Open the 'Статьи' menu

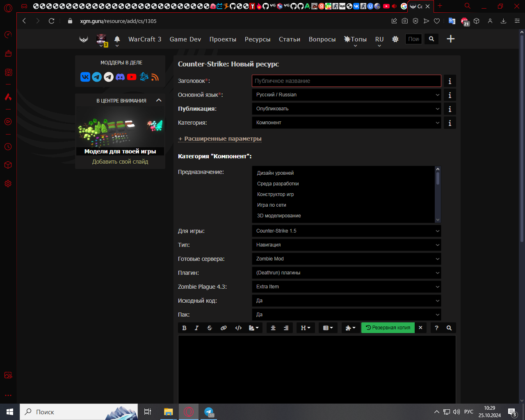(290, 39)
